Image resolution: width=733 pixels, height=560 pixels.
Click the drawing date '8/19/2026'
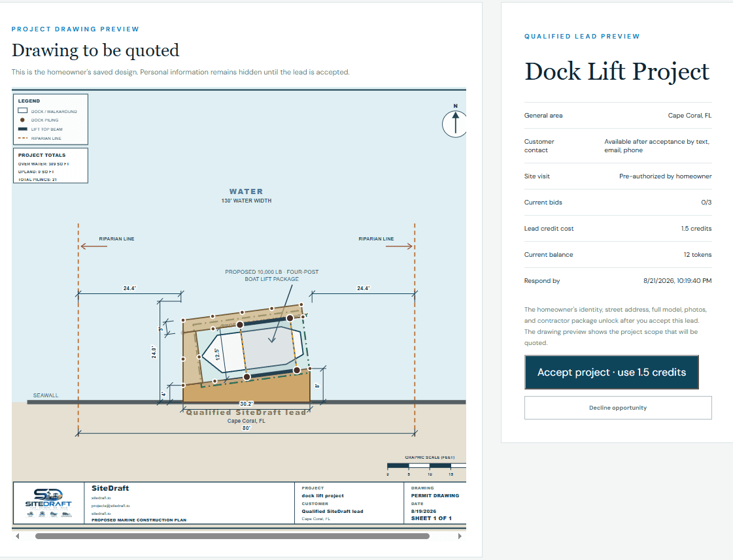(424, 512)
